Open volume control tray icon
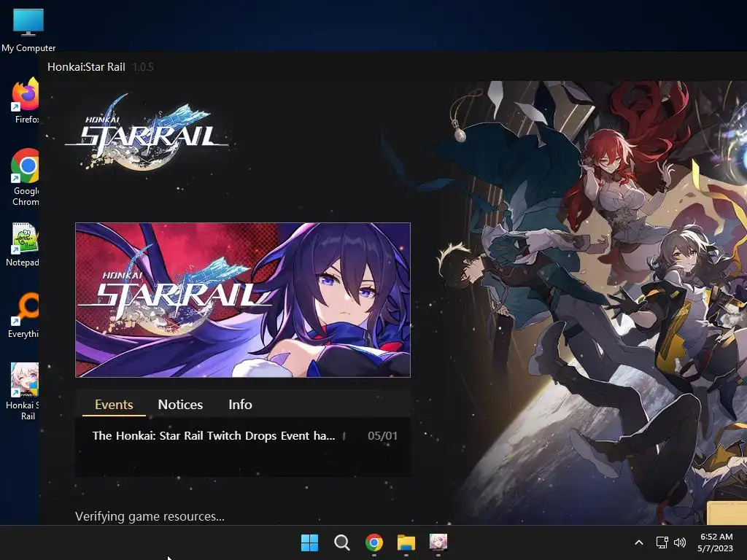 coord(680,542)
